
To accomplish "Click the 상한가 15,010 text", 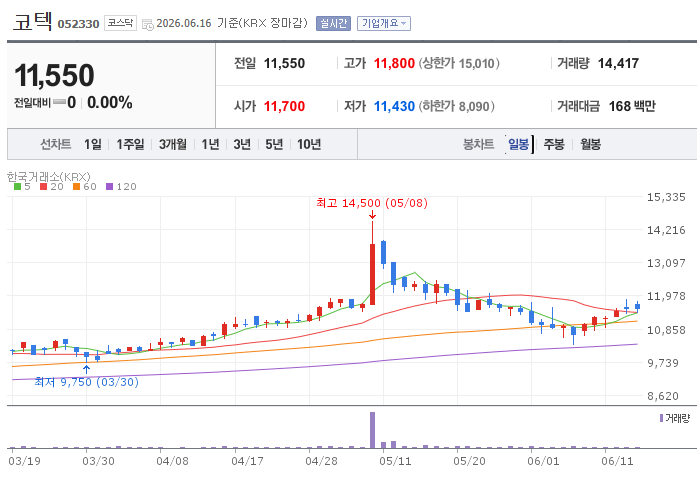I will (x=459, y=63).
